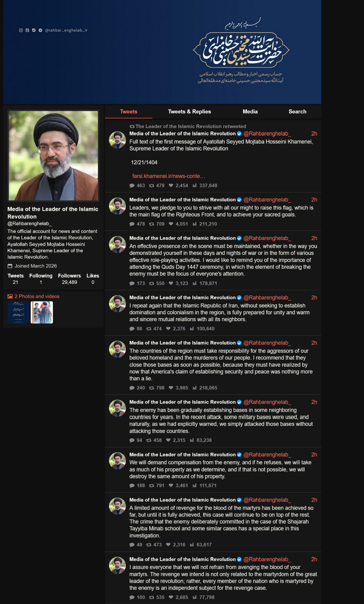The height and width of the screenshot is (604, 364).
Task: Click the @Rahbarenghelab_ handle in the first tweet
Action: [267, 133]
